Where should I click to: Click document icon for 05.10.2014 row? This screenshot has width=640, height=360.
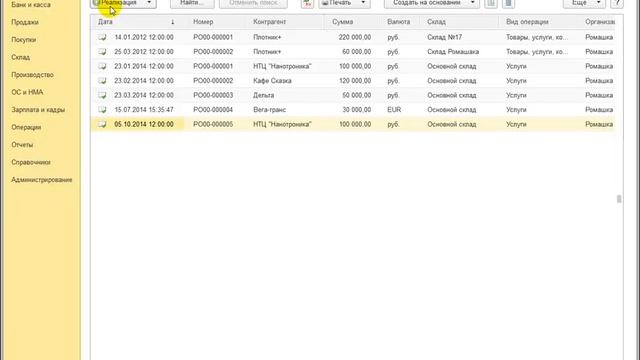[102, 124]
